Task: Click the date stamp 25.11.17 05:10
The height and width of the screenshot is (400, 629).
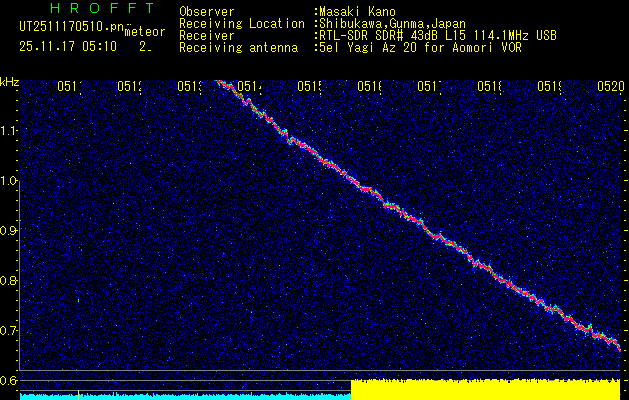Action: pos(68,47)
